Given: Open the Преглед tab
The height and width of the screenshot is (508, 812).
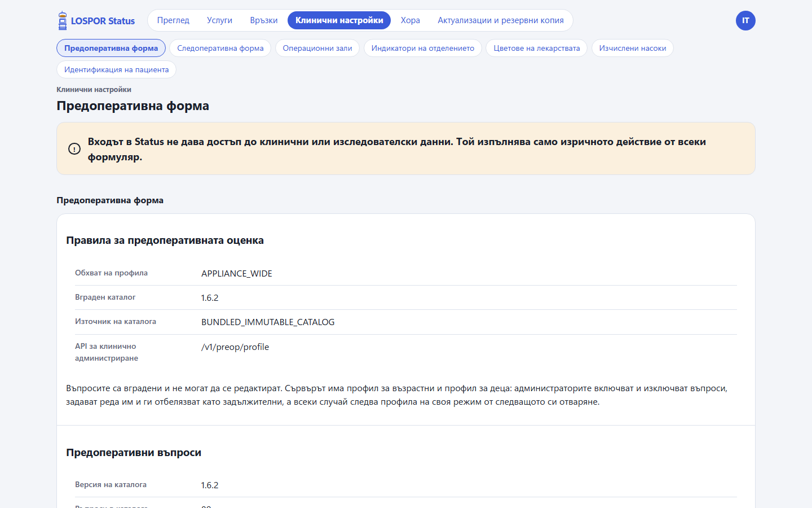Looking at the screenshot, I should click(173, 20).
